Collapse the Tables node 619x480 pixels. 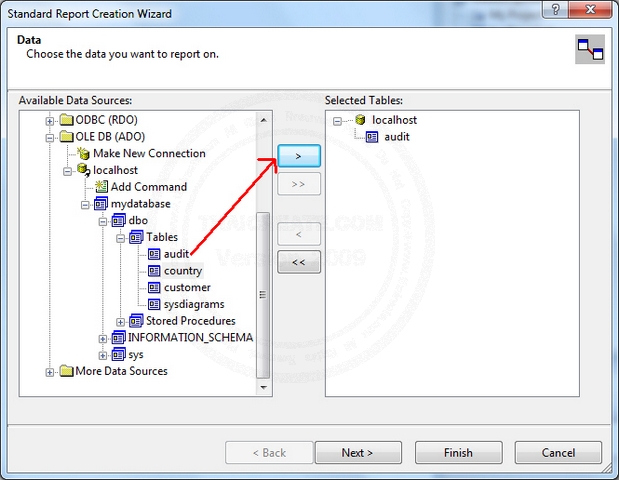121,238
